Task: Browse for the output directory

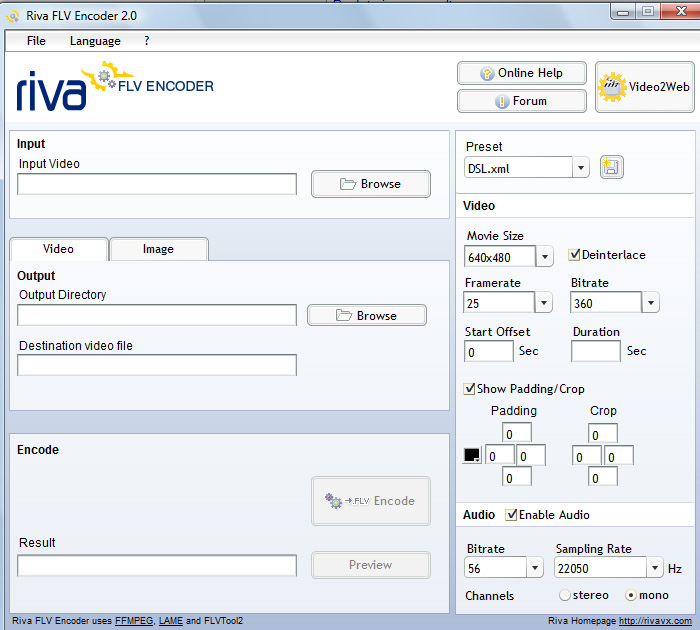Action: tap(367, 315)
